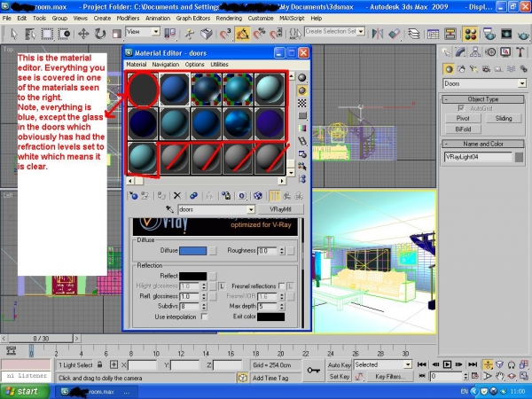Screen dimensions: 532x399
Task: Toggle the AutoGrid checkbox
Action: click(x=461, y=108)
